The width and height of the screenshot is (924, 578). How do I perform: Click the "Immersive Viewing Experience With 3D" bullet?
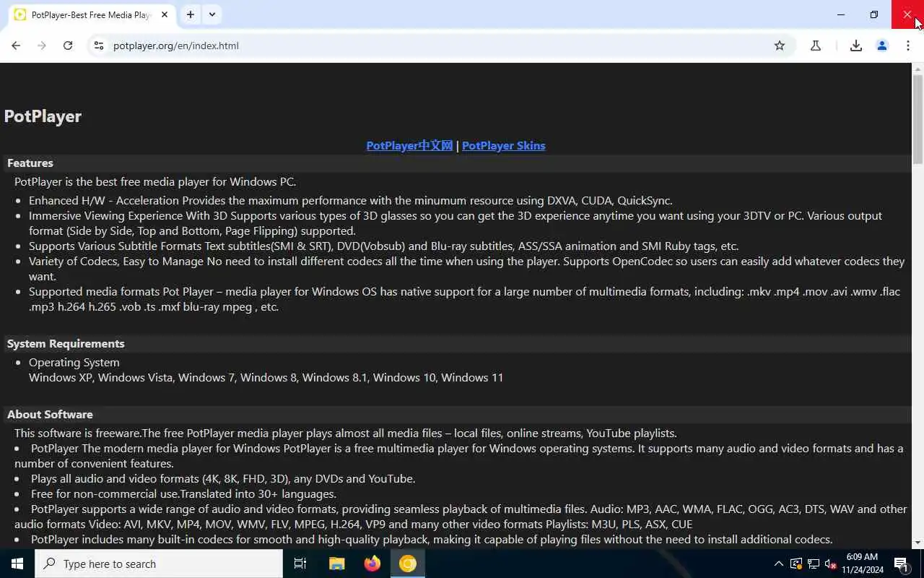click(456, 223)
